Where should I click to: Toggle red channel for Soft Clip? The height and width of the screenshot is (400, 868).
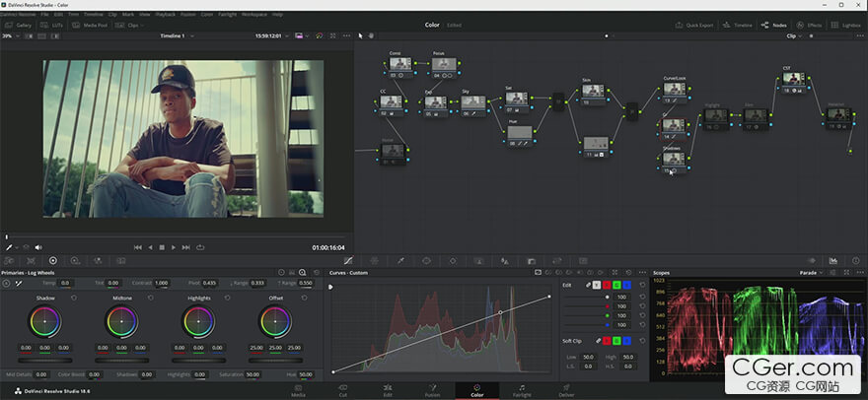[x=609, y=341]
